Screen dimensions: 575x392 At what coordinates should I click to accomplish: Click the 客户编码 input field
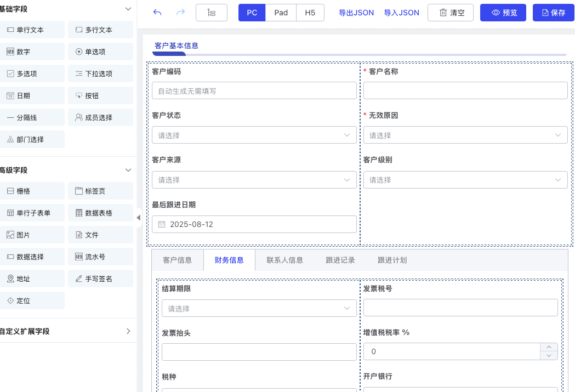click(x=254, y=90)
